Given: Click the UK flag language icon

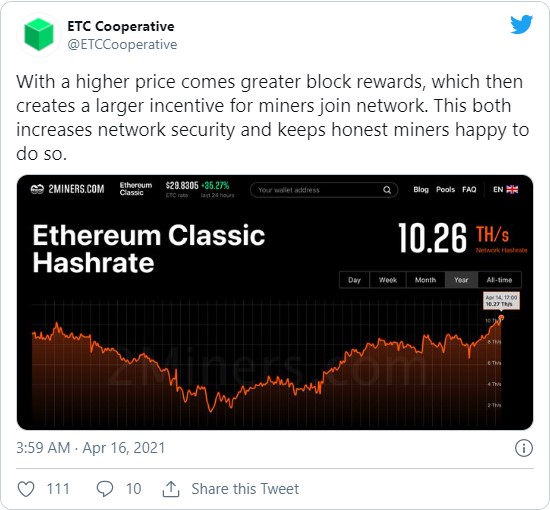Looking at the screenshot, I should pyautogui.click(x=512, y=189).
